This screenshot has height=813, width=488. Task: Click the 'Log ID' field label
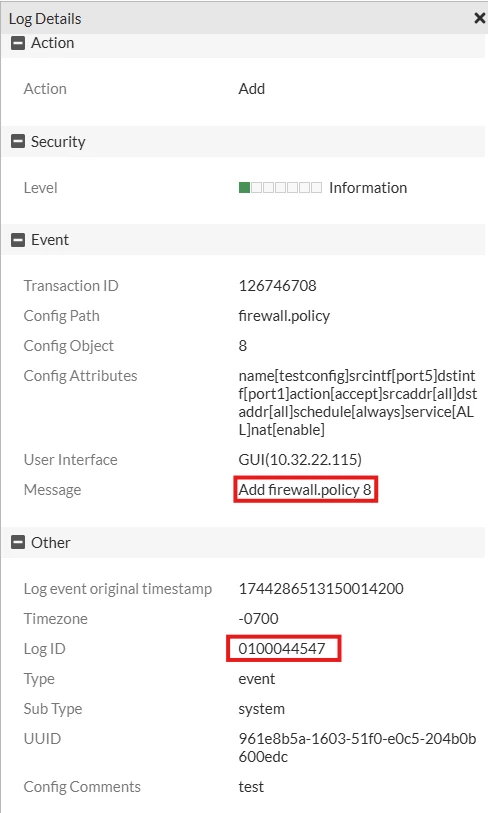click(45, 649)
